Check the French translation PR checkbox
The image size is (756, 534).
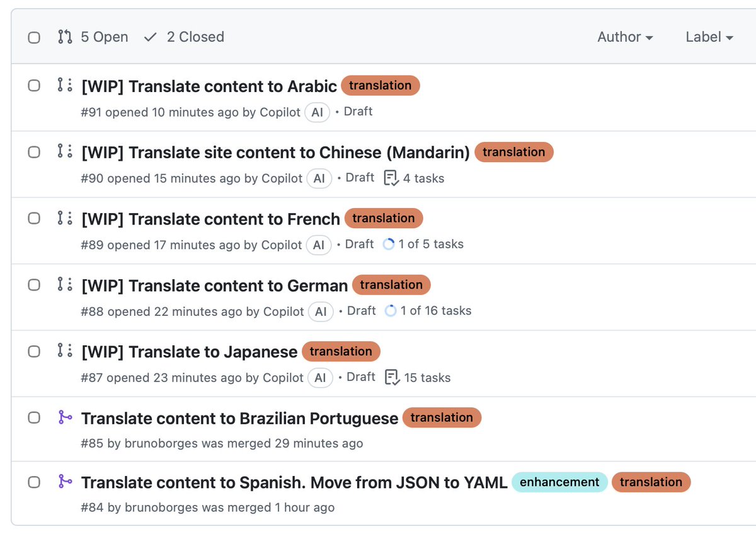click(34, 218)
